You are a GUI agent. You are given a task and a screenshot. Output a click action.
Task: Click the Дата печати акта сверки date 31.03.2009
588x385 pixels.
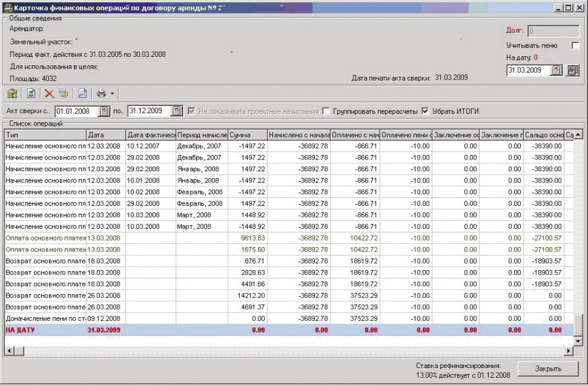click(451, 78)
